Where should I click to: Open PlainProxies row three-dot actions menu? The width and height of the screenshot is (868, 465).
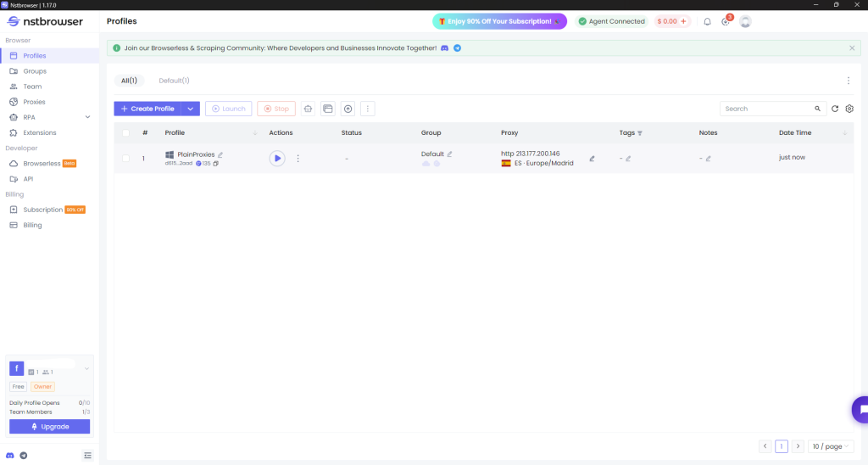click(x=298, y=159)
